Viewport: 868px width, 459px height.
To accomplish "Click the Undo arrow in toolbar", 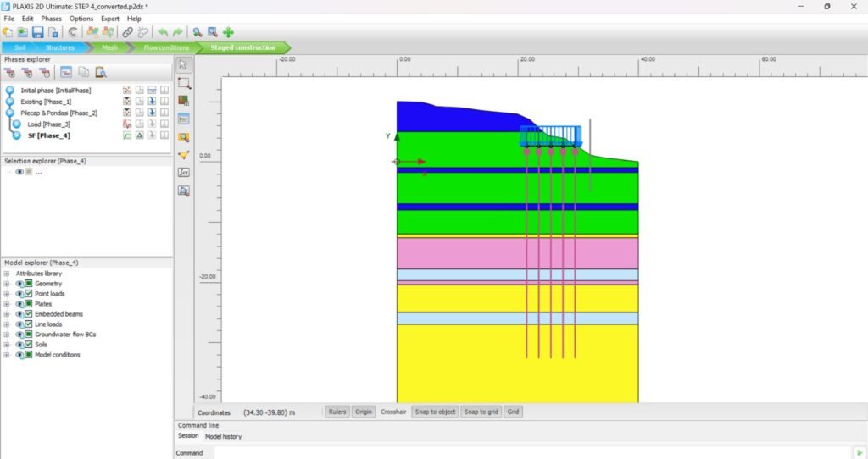I will pyautogui.click(x=163, y=32).
